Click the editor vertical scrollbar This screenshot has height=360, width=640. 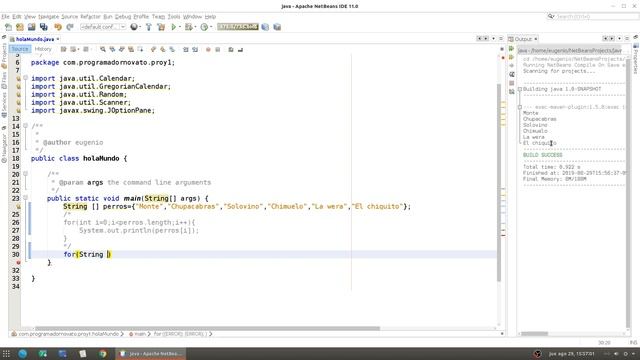499,182
